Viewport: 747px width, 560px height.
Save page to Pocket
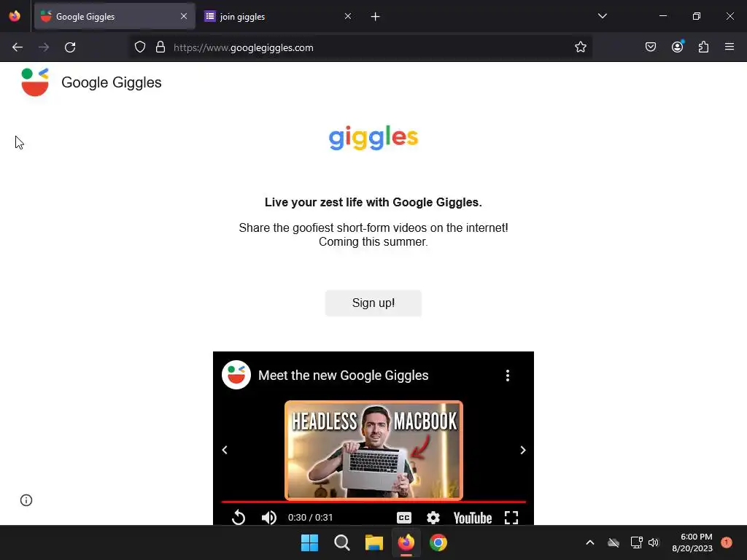click(651, 47)
